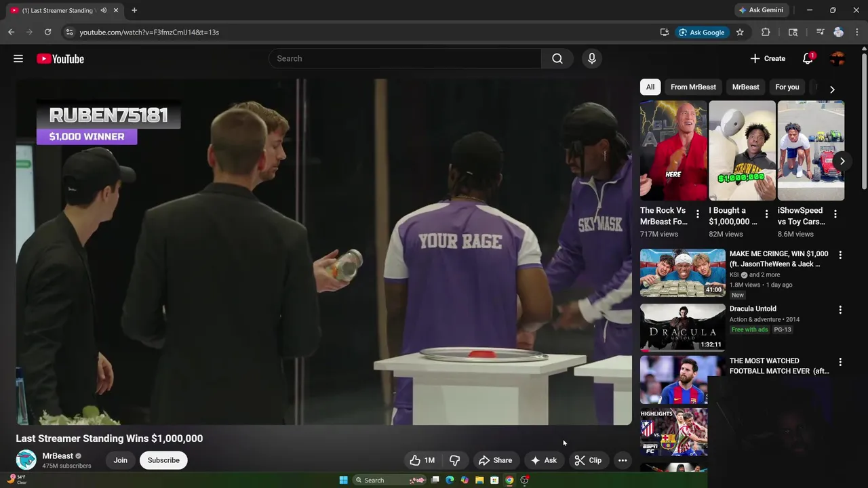This screenshot has width=868, height=488.
Task: Select the From MrBeast filter chip
Action: (693, 87)
